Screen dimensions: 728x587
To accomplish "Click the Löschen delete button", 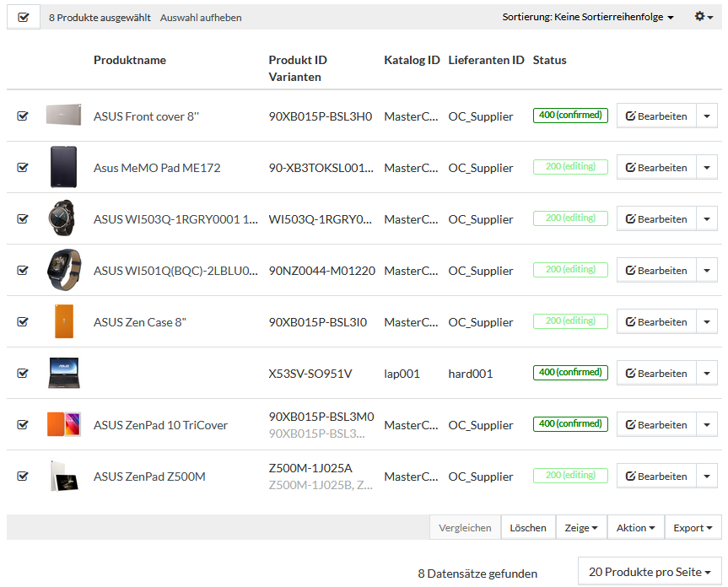I will (528, 528).
